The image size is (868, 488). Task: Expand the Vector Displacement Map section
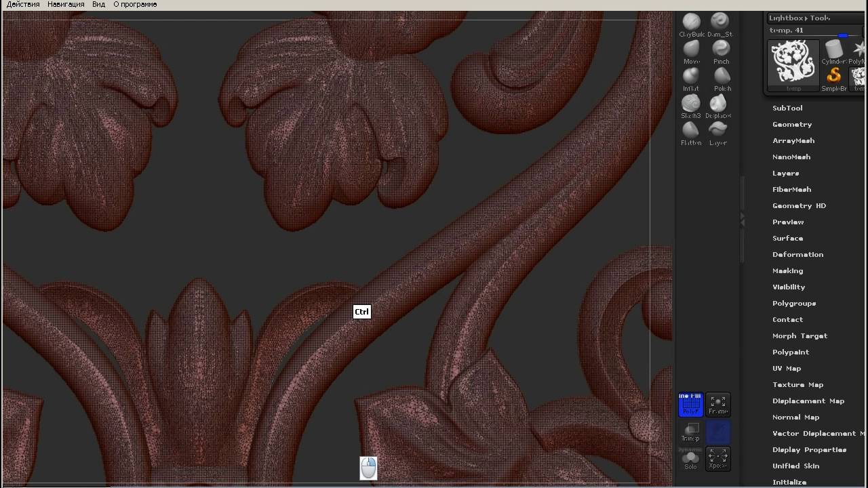819,434
